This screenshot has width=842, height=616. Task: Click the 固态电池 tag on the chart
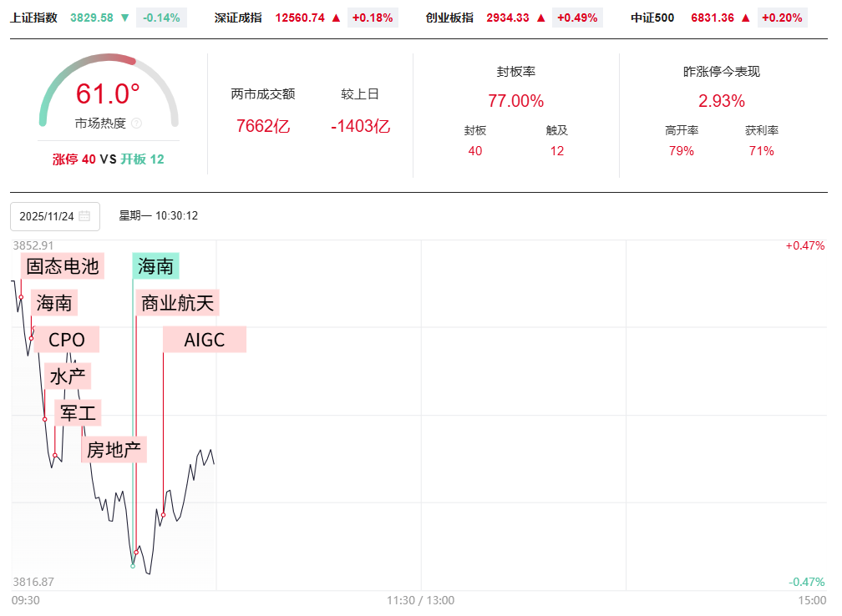click(63, 266)
